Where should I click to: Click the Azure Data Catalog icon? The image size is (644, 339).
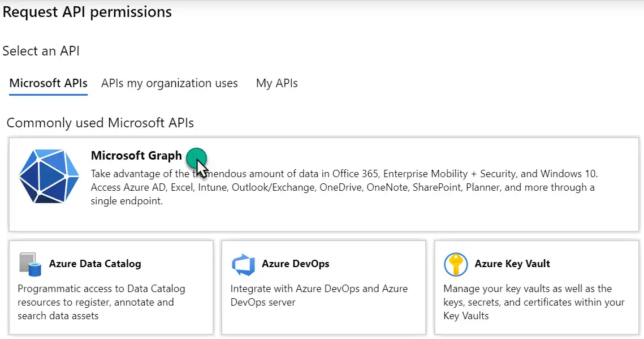(x=30, y=265)
